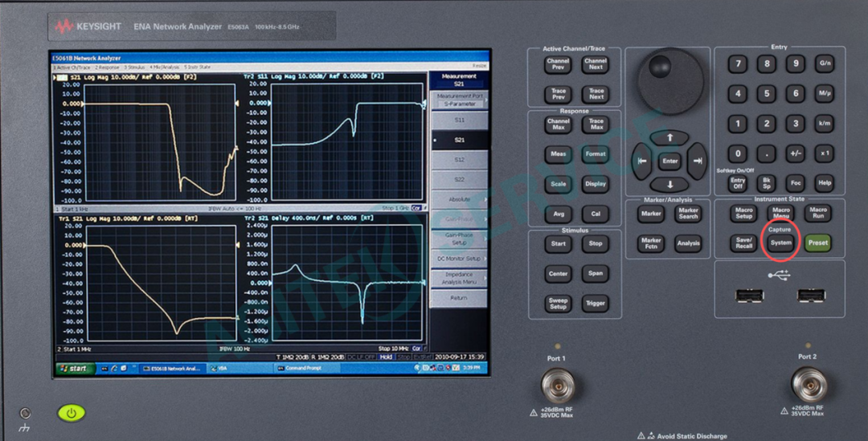Image resolution: width=868 pixels, height=441 pixels.
Task: Open the Measurement Port S-Parameter selector
Action: 460,100
